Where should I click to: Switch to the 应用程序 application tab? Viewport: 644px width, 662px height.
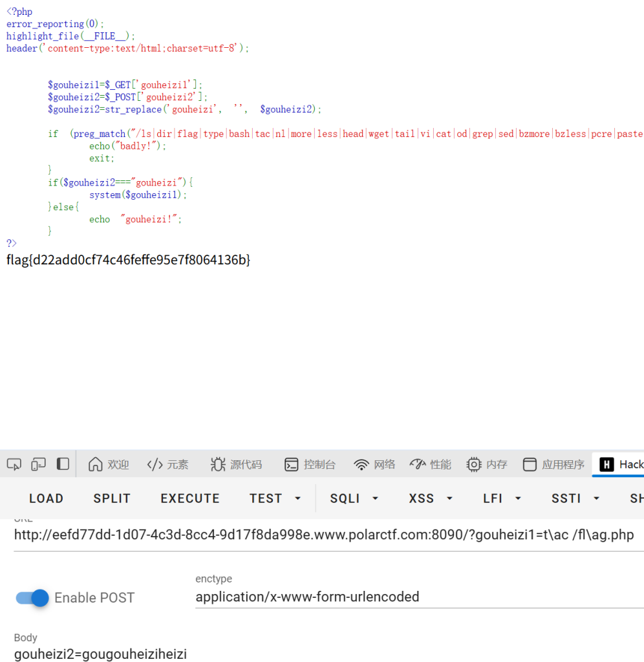pyautogui.click(x=553, y=464)
